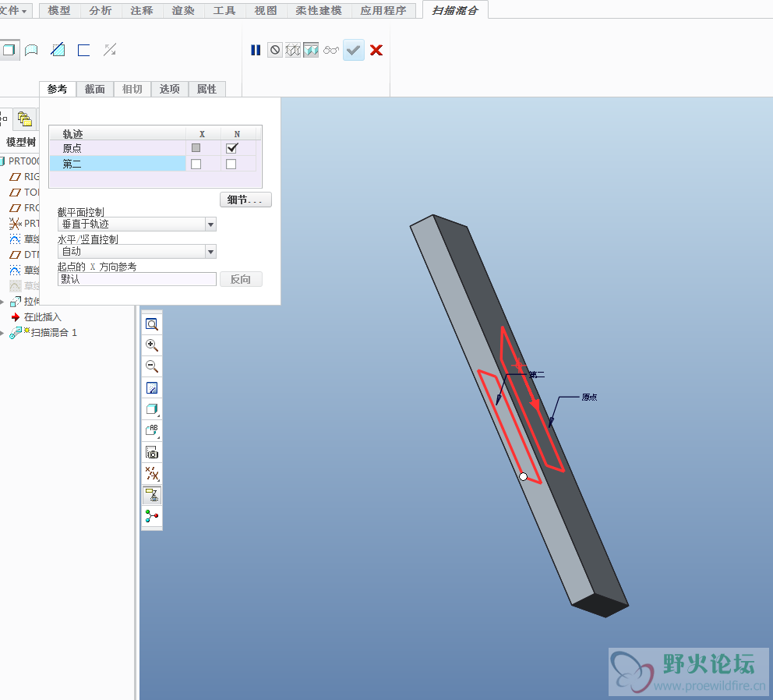
Task: Open the display style cube icon
Action: point(152,409)
